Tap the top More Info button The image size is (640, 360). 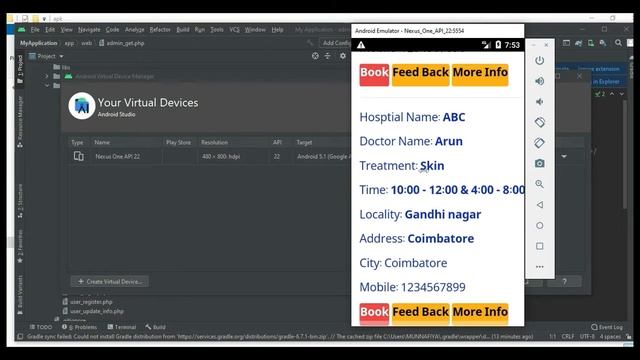click(x=480, y=75)
